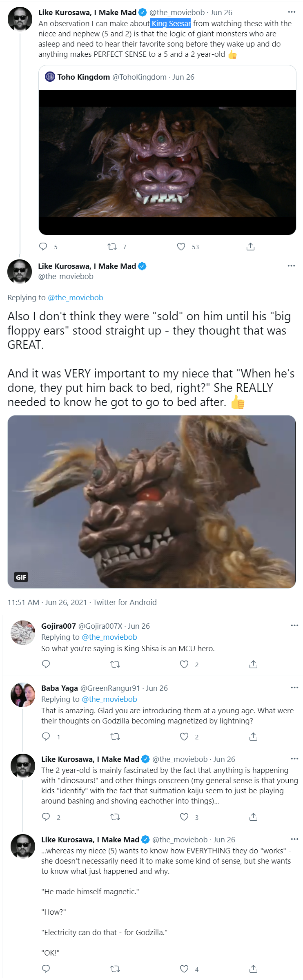Share the first tweet quoting Toho Kingdom

251,246
